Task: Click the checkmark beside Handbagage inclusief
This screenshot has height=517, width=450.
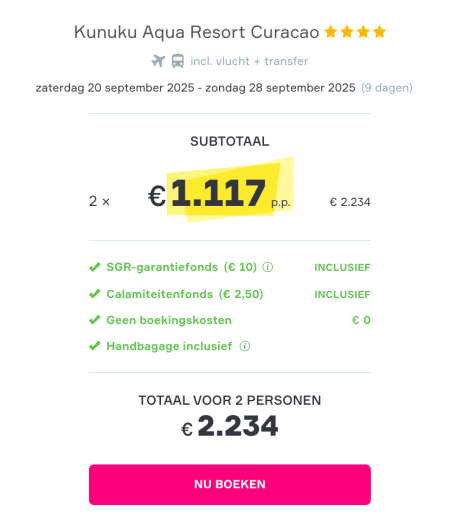Action: 95,346
